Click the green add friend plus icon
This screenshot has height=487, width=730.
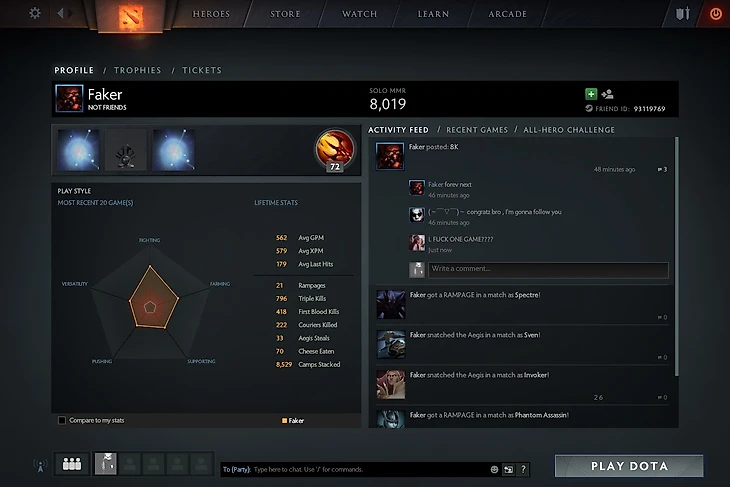click(591, 94)
